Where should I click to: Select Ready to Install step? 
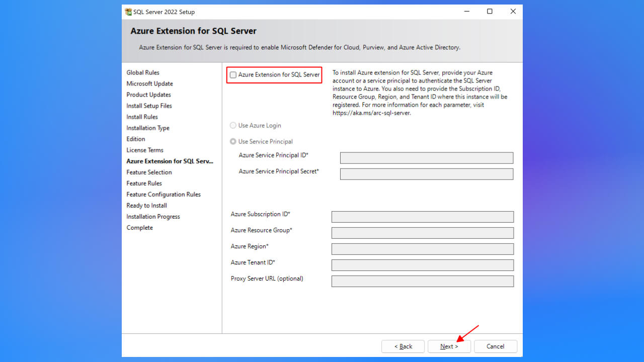pyautogui.click(x=146, y=205)
